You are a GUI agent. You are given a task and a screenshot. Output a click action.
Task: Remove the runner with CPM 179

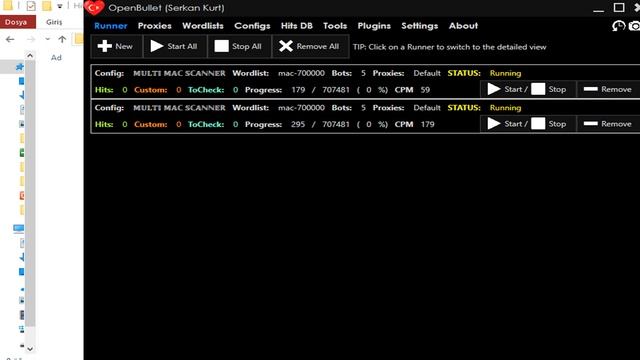click(x=607, y=124)
